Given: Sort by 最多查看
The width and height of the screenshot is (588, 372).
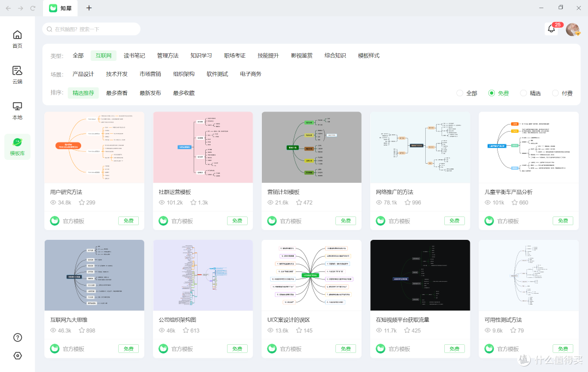Looking at the screenshot, I should pyautogui.click(x=117, y=93).
